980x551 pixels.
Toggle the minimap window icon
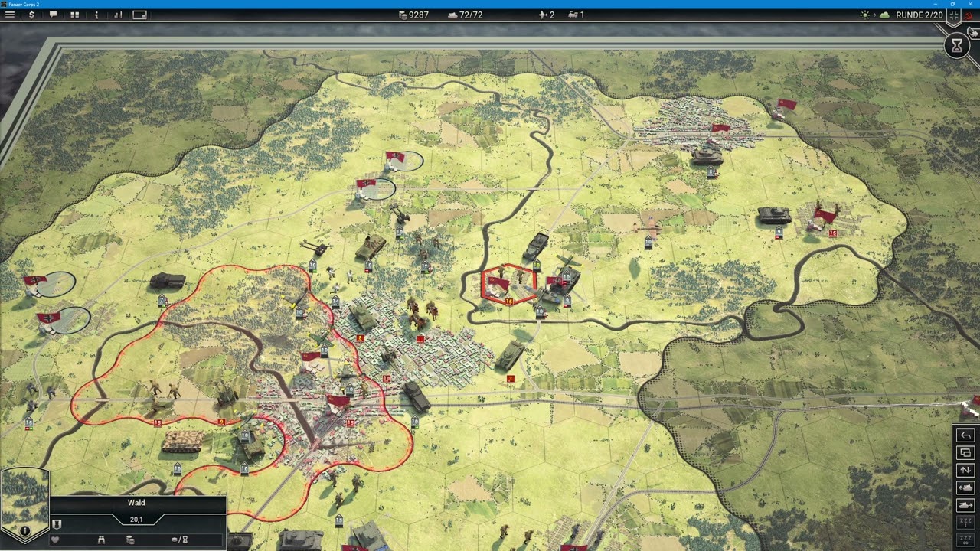(x=139, y=15)
